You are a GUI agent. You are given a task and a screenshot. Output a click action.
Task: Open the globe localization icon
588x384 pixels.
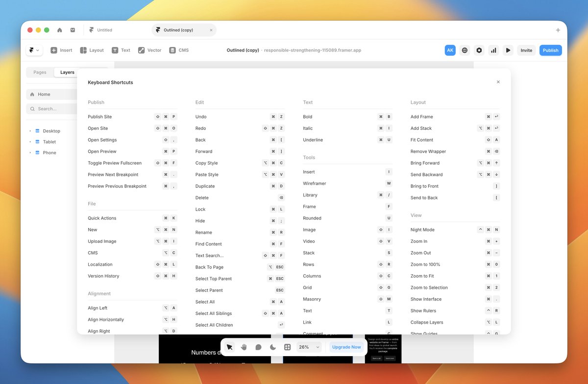465,50
